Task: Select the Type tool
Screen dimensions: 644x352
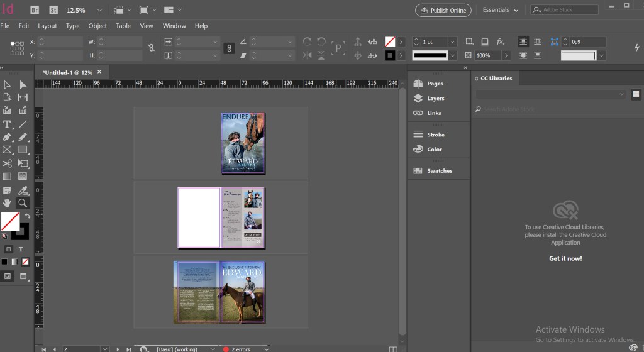Action: coord(7,124)
